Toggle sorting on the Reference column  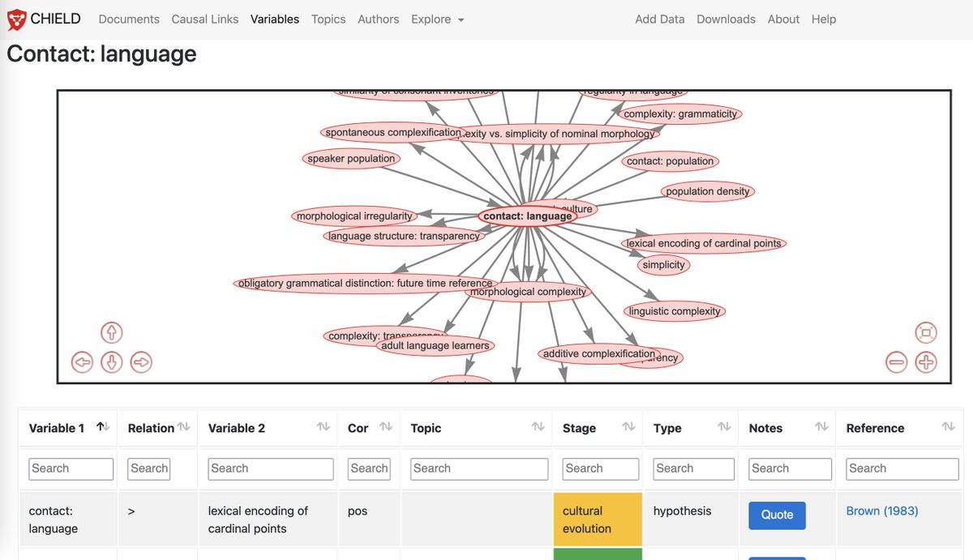[x=949, y=425]
